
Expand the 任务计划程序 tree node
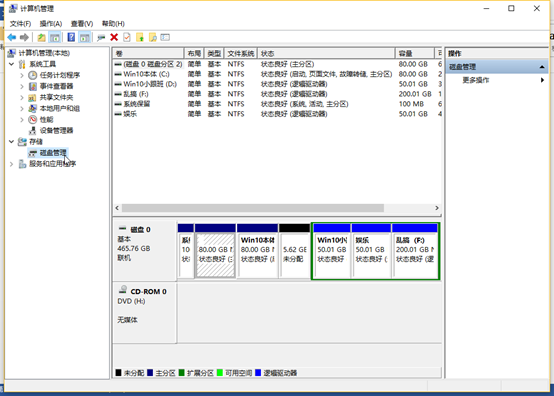(x=22, y=75)
